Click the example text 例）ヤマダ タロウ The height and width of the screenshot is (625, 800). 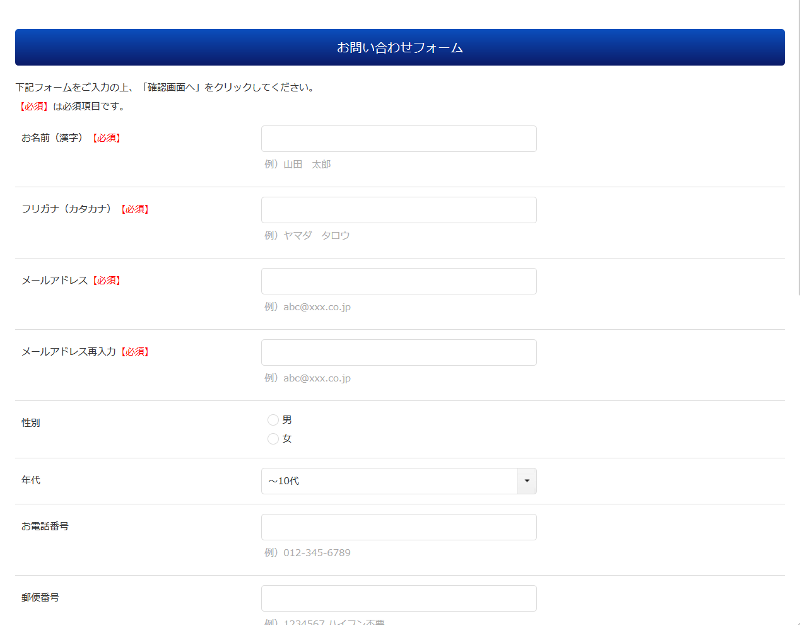pos(307,236)
